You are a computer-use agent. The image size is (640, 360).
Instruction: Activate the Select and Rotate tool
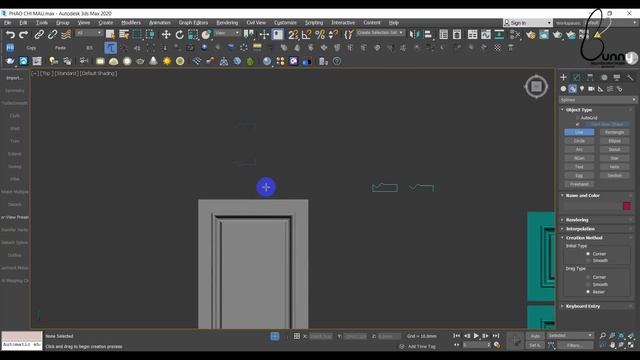(x=180, y=35)
